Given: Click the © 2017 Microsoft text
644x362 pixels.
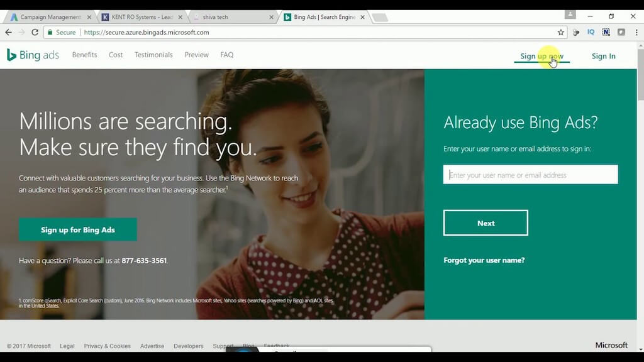Looking at the screenshot, I should tap(29, 346).
